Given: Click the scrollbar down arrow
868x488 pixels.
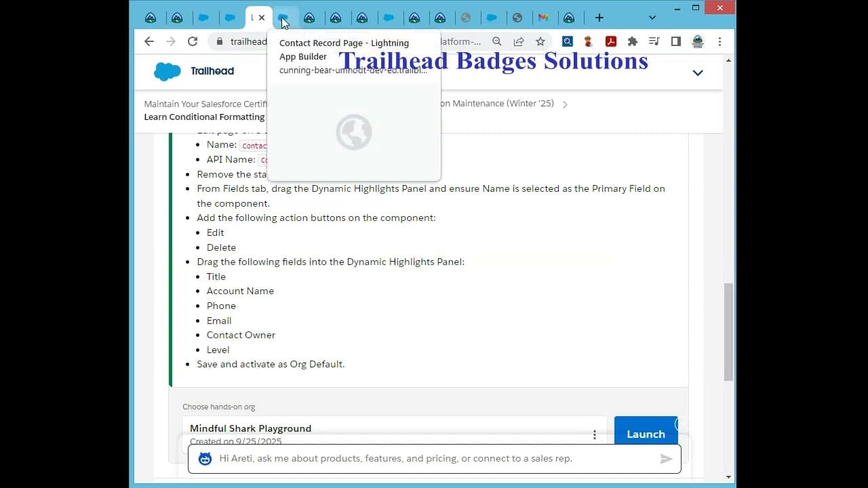Looking at the screenshot, I should point(729,477).
